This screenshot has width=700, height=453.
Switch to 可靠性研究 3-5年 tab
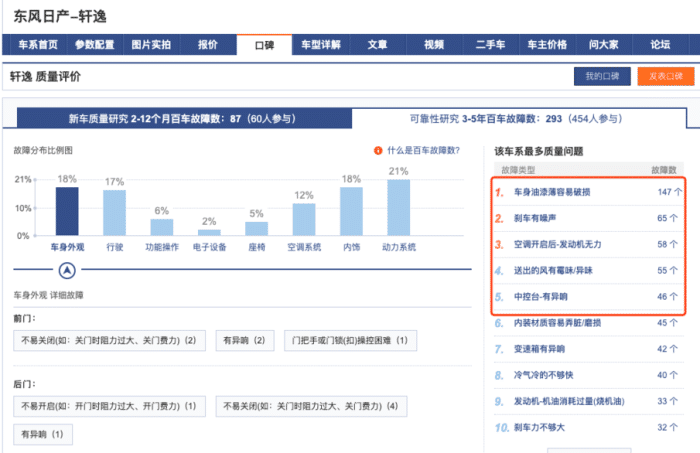(519, 119)
